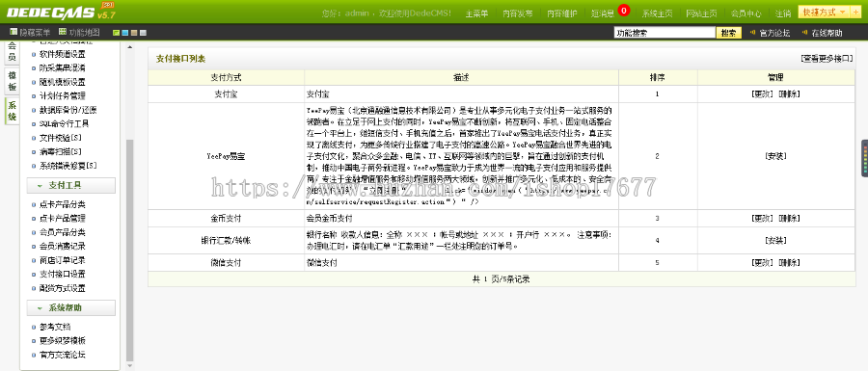Open 点卡产品管理 in the sidebar
868x371 pixels.
[62, 219]
